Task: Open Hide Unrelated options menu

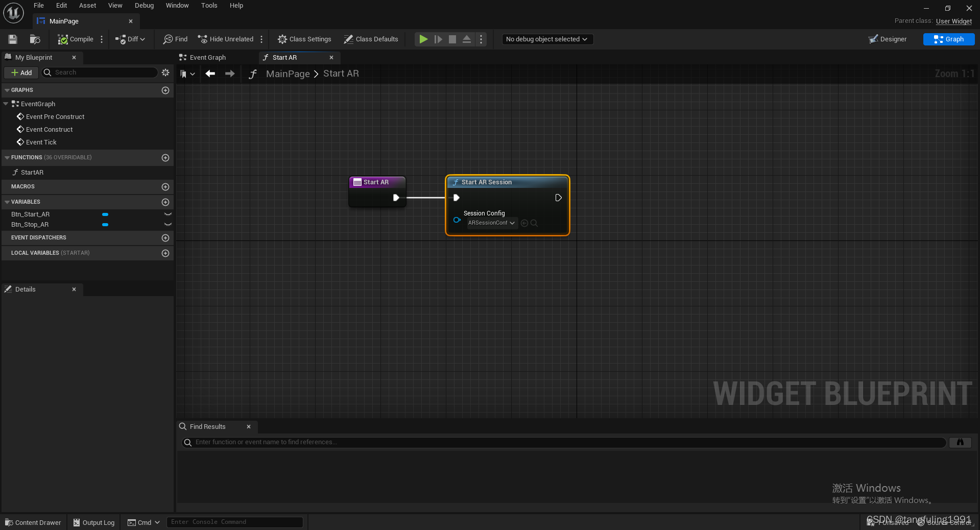Action: tap(261, 39)
